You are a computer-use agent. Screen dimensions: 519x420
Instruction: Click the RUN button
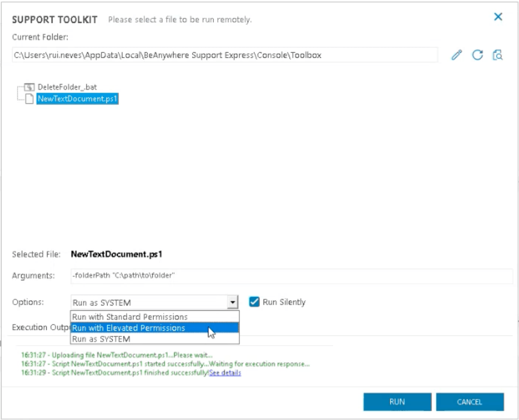[x=397, y=402]
